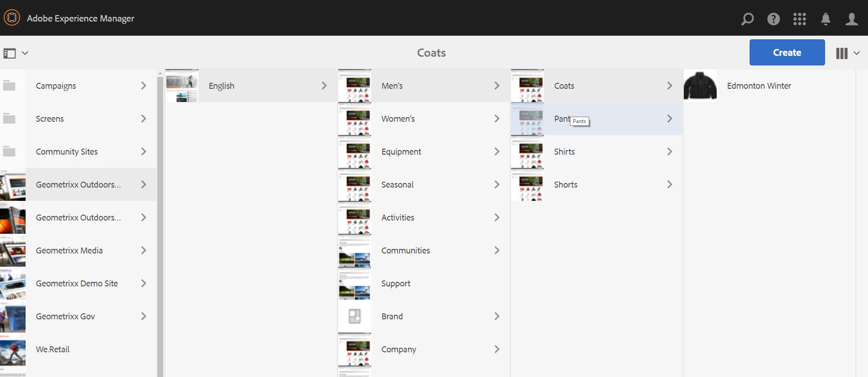Select the Men's page thumbnail
The image size is (868, 377).
tap(354, 86)
